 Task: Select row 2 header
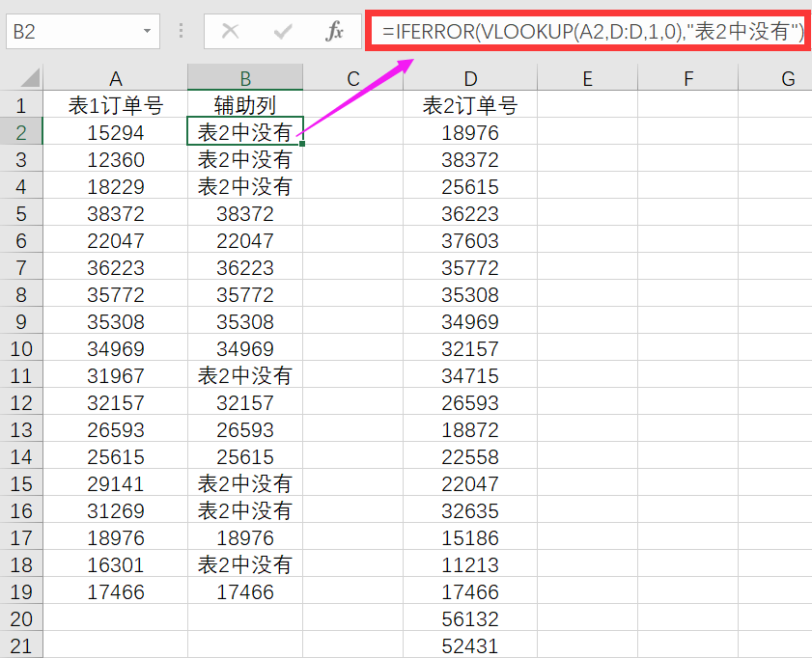click(x=21, y=132)
